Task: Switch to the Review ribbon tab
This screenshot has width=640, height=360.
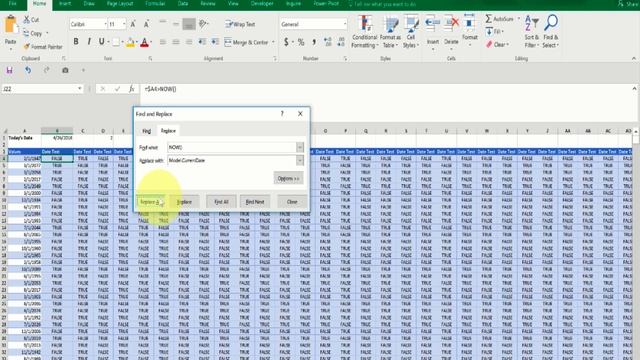Action: click(208, 4)
